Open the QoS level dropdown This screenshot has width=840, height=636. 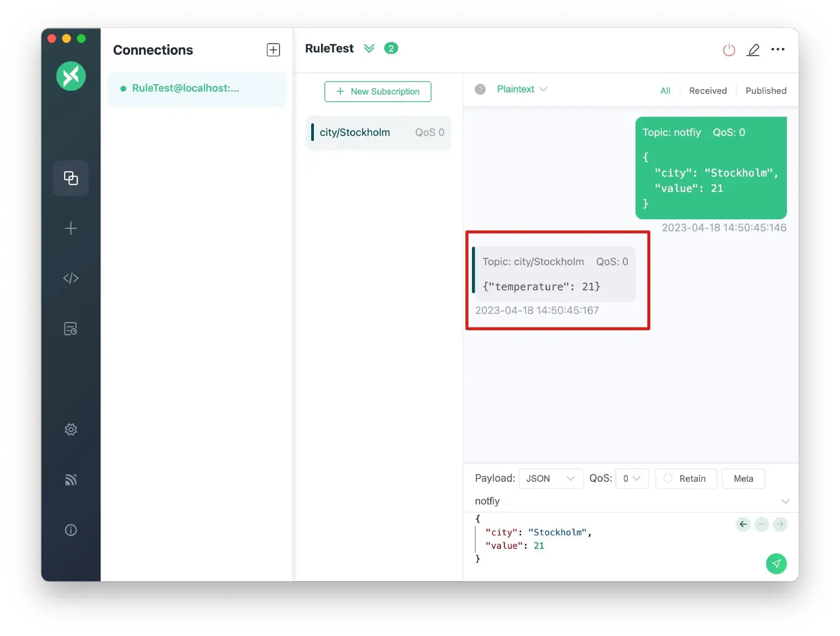[x=632, y=479]
